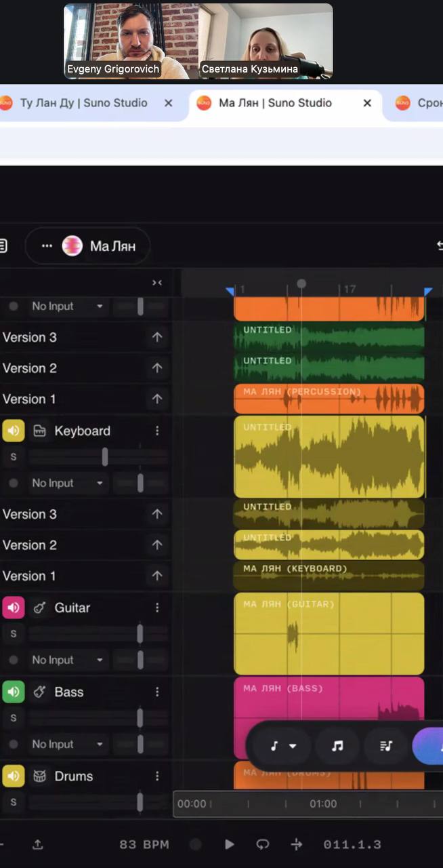The image size is (443, 868).
Task: Open the Keyboard track three-dot menu
Action: 157,431
